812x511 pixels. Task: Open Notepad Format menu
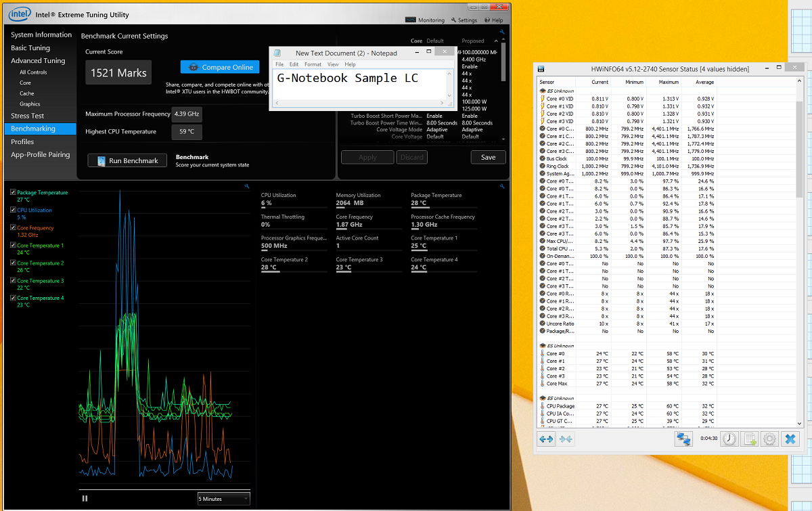coord(313,64)
